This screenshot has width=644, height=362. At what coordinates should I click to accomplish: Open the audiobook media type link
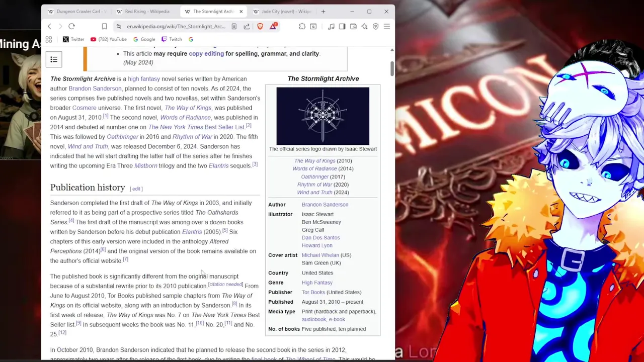coord(314,320)
